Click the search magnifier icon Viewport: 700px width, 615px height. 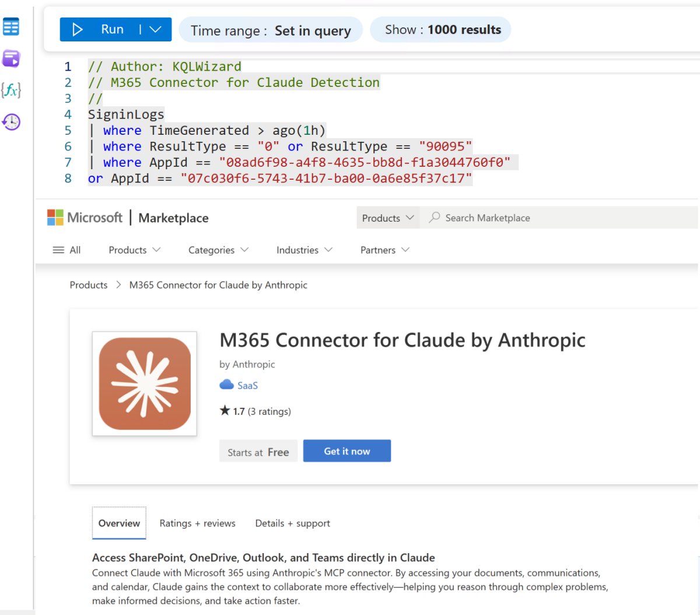[434, 218]
